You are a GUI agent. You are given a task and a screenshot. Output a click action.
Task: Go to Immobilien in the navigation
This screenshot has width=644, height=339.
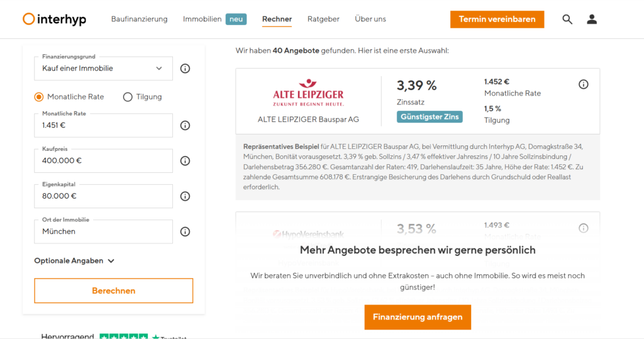(x=203, y=19)
